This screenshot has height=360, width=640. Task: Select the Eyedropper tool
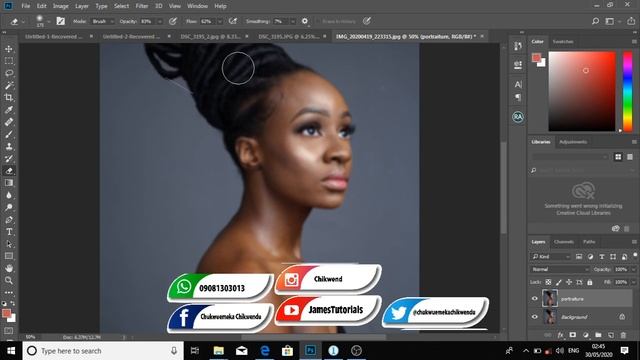tap(9, 110)
